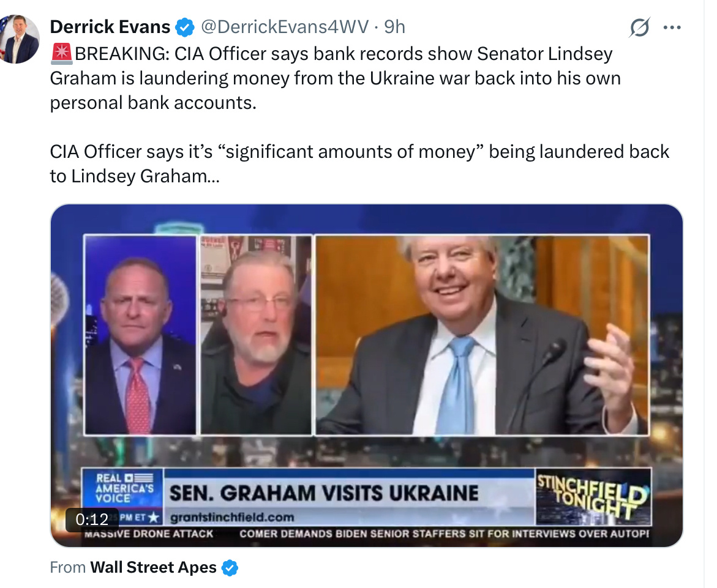Viewport: 717px width, 588px height.
Task: Click the senator photo with blue tie
Action: coord(482,335)
